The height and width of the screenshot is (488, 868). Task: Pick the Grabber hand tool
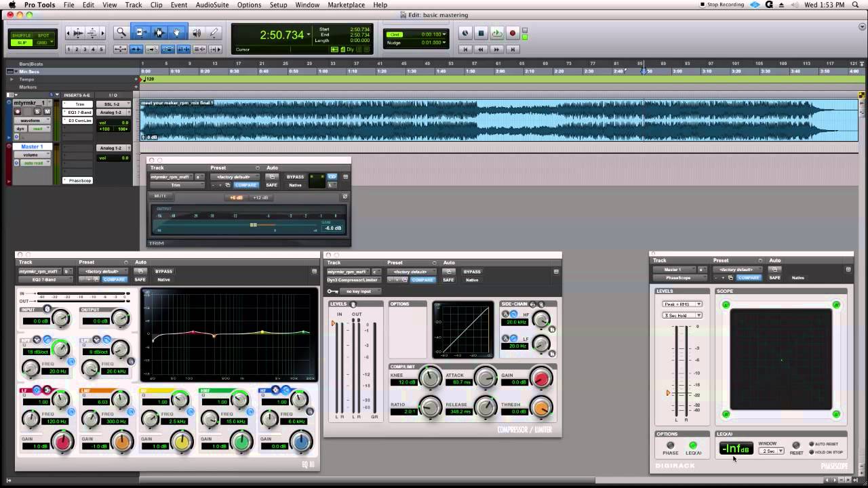click(177, 32)
